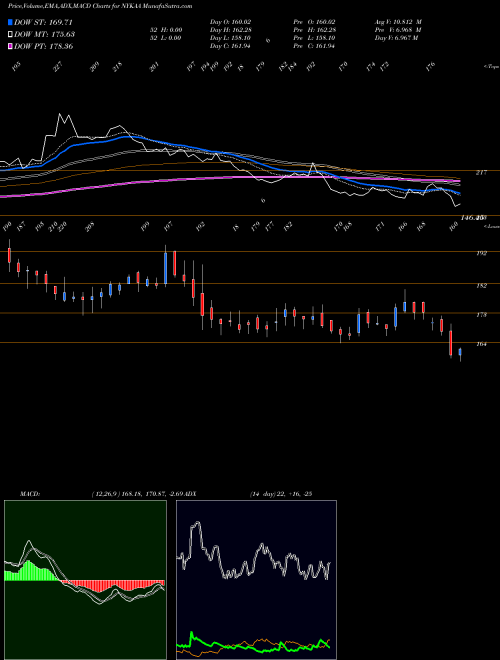
Task: Click the 'Pre C: 161.94' value
Action: (316, 46)
